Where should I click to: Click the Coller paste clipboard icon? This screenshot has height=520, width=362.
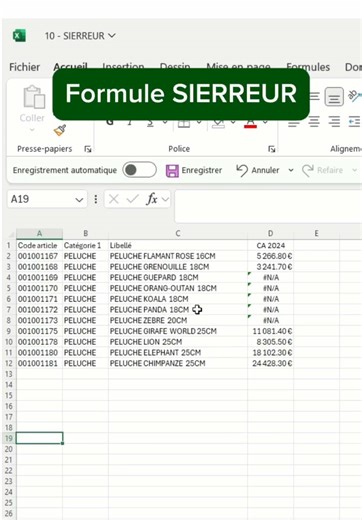point(34,97)
